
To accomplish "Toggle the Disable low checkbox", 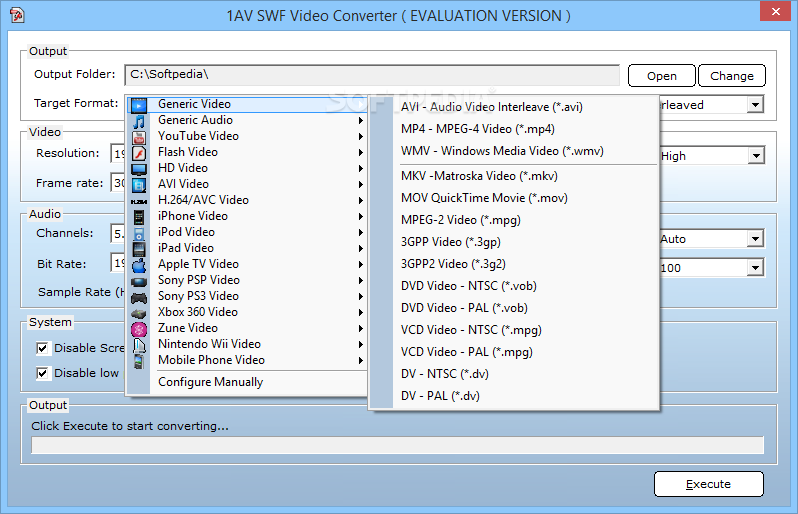I will (42, 373).
